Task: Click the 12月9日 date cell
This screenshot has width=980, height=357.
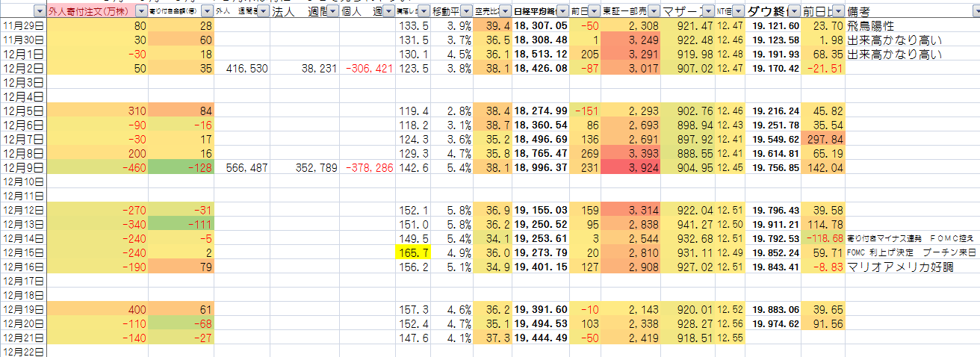Action: pyautogui.click(x=24, y=168)
